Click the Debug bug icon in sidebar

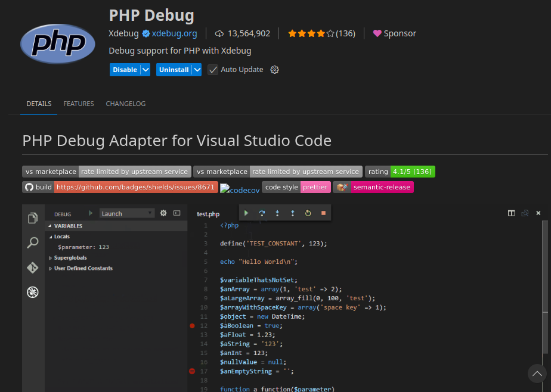click(33, 292)
